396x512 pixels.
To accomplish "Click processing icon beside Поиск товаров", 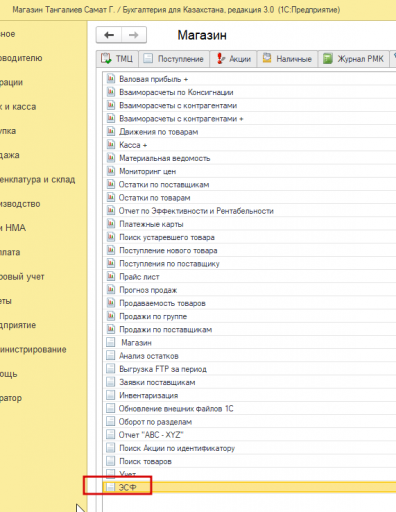I will pyautogui.click(x=110, y=461).
